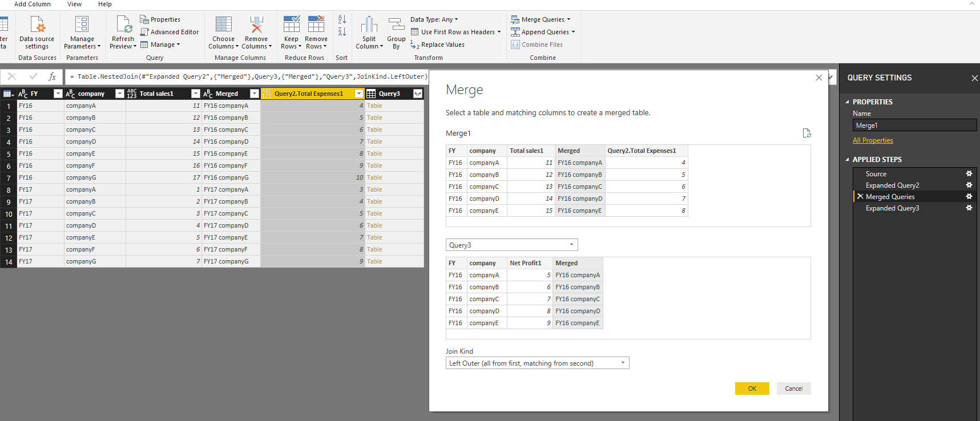Image resolution: width=980 pixels, height=421 pixels.
Task: Open the Query3 table selector dropdown
Action: tap(511, 245)
